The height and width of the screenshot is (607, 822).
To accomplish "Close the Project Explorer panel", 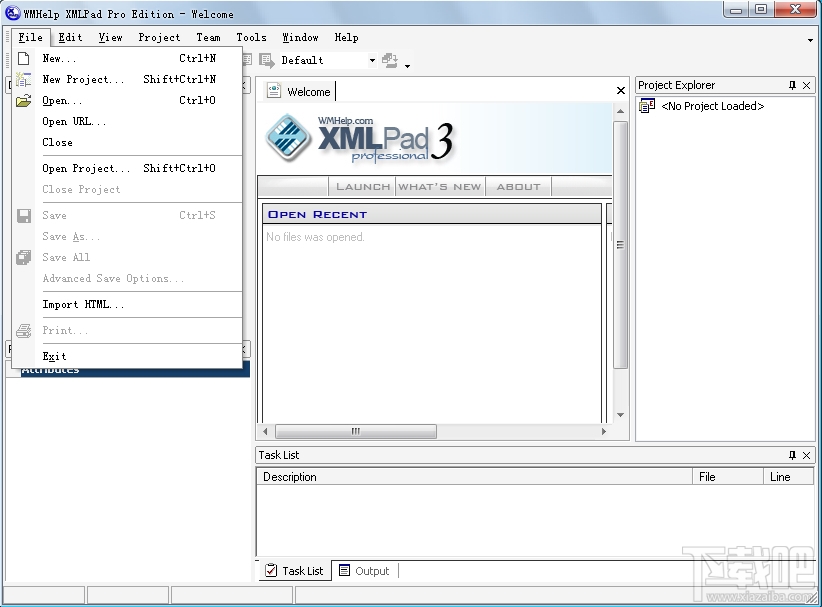I will (x=807, y=85).
